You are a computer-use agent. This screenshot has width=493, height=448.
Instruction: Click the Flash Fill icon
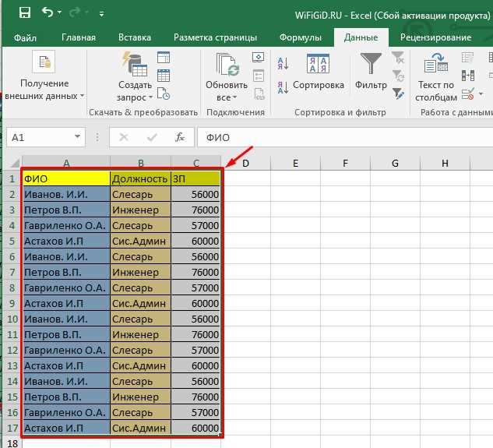[467, 58]
